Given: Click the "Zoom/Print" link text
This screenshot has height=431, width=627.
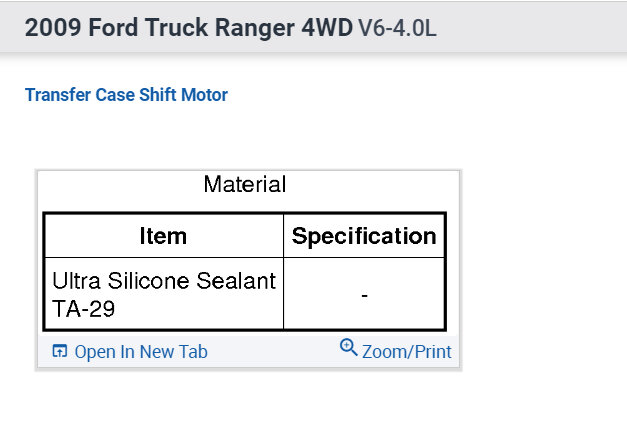Looking at the screenshot, I should [407, 352].
